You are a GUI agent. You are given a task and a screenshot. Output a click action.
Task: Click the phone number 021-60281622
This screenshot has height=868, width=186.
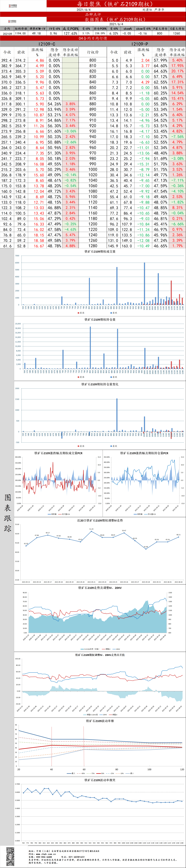[77, 857]
